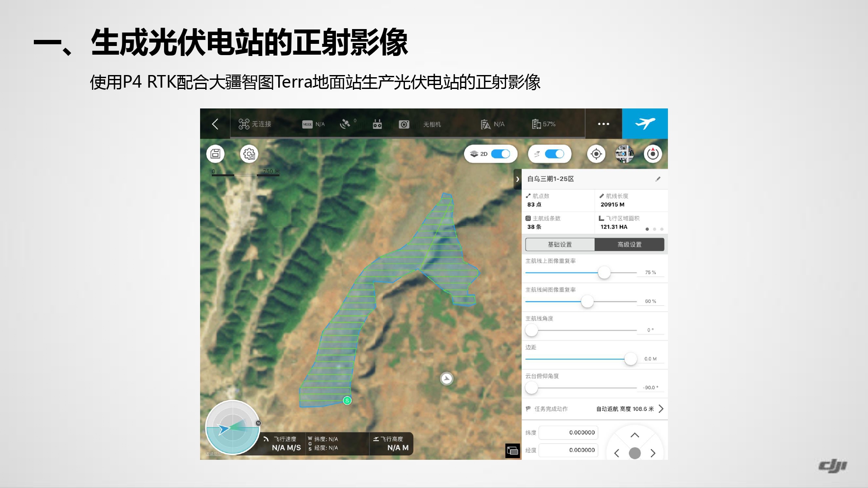The width and height of the screenshot is (868, 488).
Task: Tap the green S start waypoint marker
Action: pos(347,400)
